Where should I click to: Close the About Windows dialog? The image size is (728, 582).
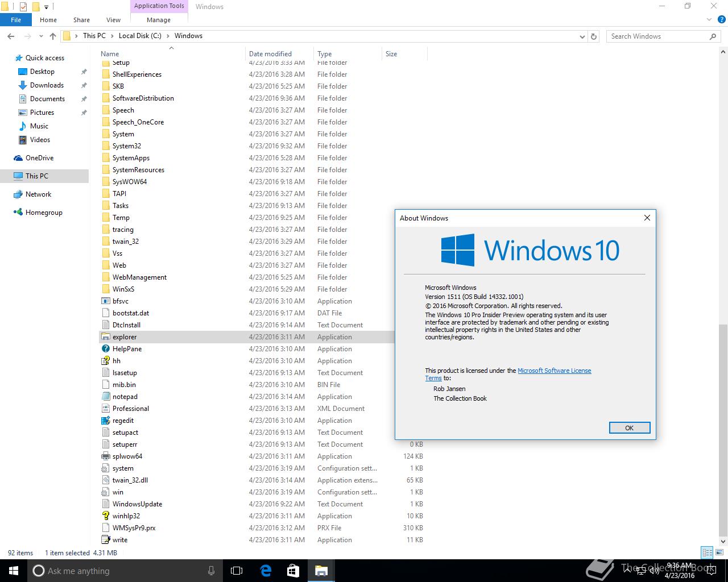(x=647, y=218)
